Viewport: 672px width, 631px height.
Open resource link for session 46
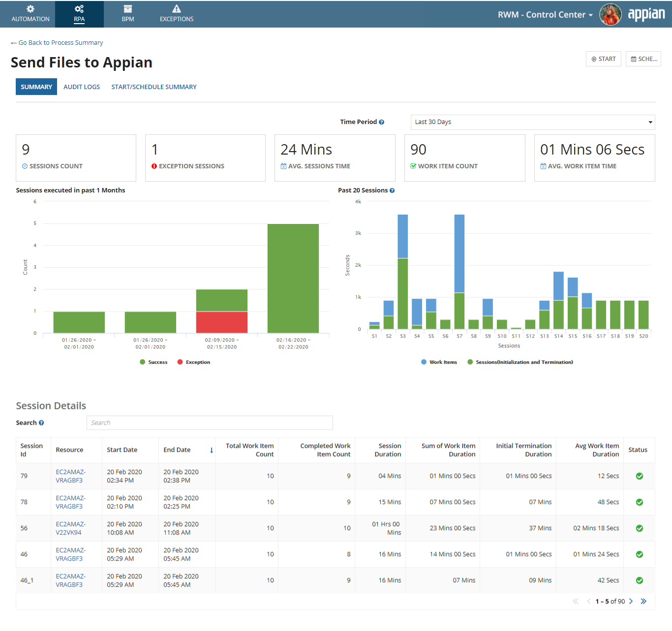tap(70, 554)
